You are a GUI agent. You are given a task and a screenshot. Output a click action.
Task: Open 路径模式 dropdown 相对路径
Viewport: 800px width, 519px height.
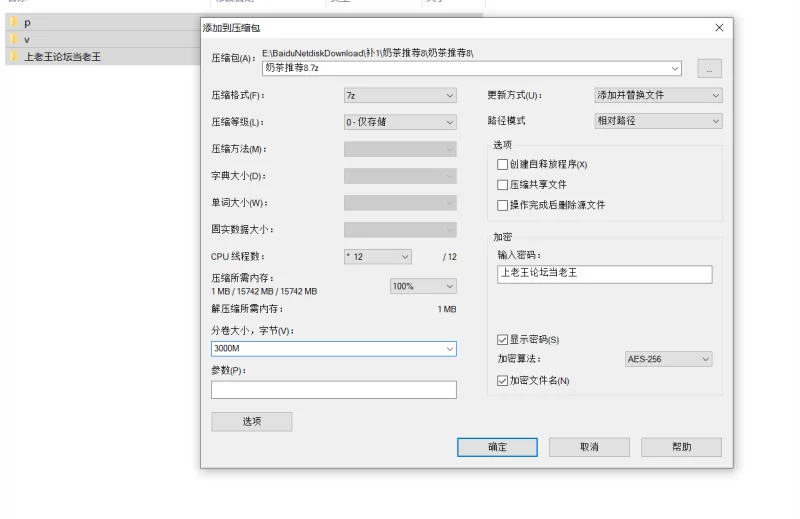[658, 121]
